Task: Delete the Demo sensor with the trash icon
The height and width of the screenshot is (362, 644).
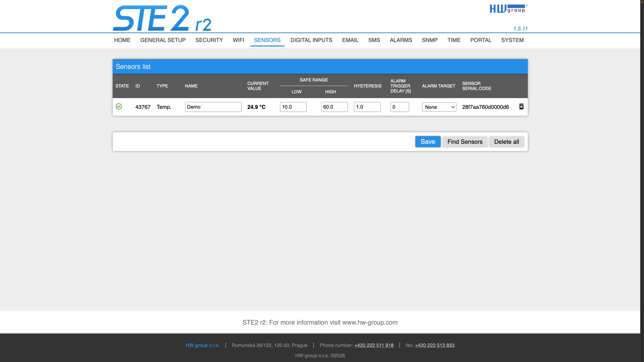Action: pyautogui.click(x=521, y=107)
